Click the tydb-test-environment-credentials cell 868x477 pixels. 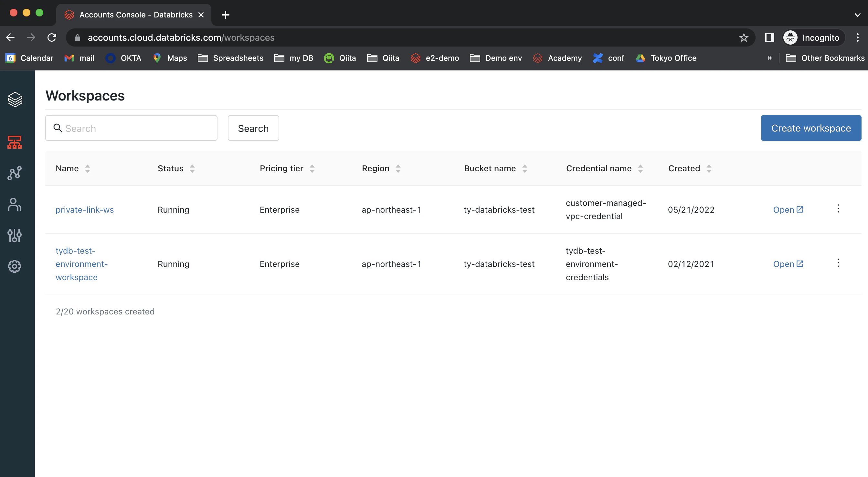592,264
